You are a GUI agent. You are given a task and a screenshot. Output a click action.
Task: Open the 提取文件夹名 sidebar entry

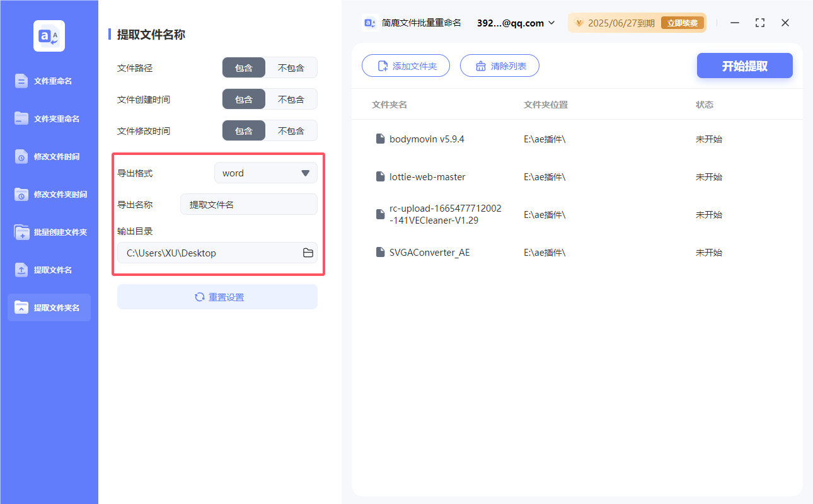click(49, 307)
